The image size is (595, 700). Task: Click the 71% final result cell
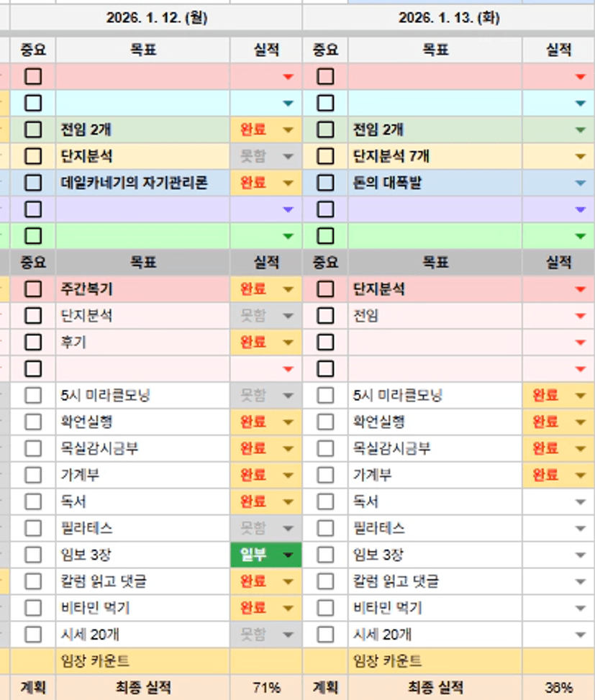pyautogui.click(x=266, y=688)
